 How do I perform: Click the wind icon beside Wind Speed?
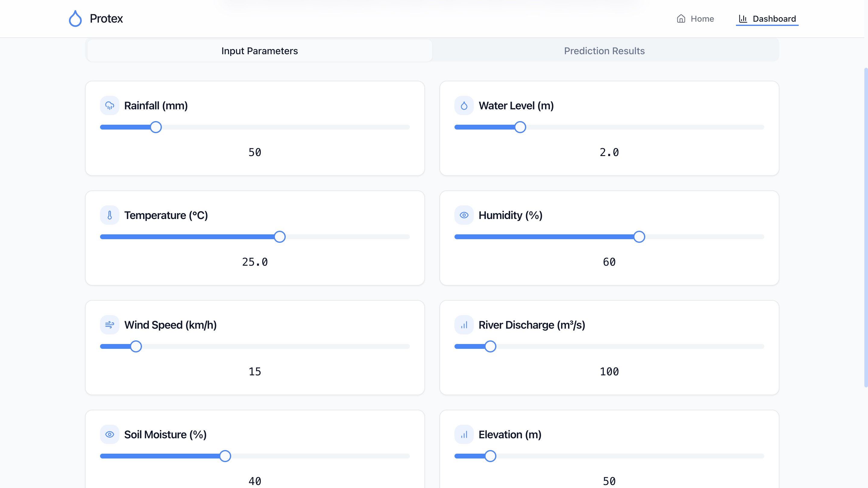point(109,325)
